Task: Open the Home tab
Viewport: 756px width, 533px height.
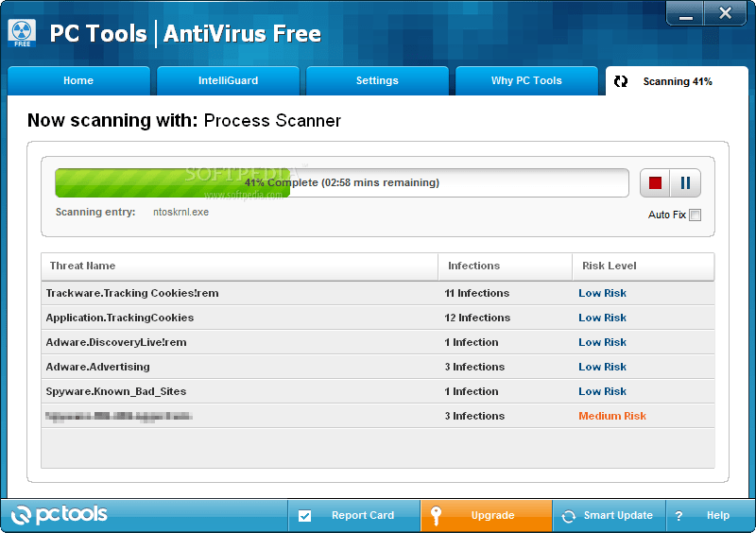Action: (x=78, y=80)
